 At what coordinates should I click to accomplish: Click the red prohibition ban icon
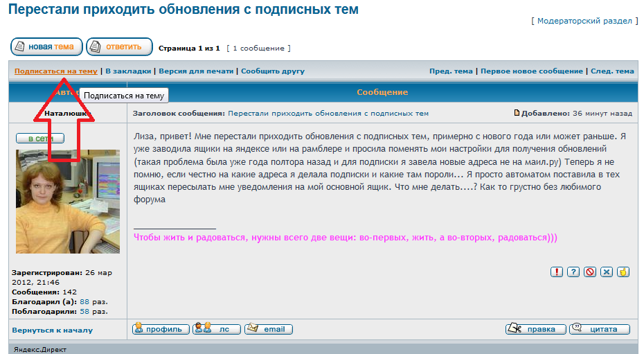point(590,272)
